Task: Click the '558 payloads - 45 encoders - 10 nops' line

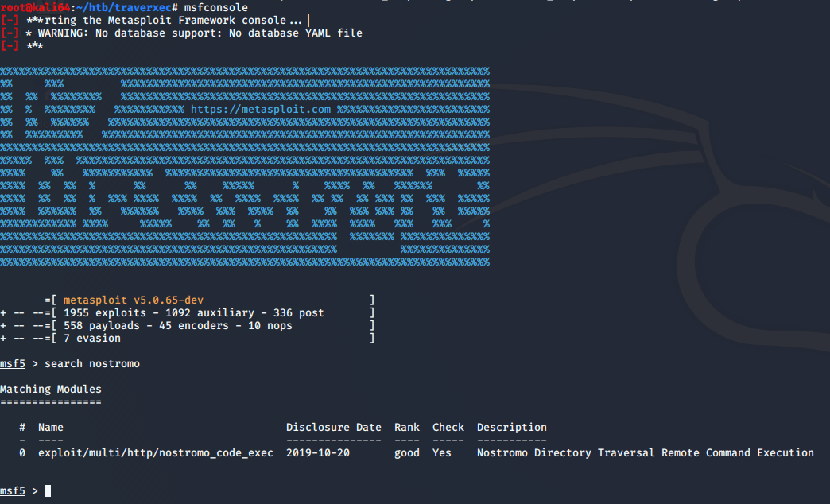Action: tap(178, 326)
